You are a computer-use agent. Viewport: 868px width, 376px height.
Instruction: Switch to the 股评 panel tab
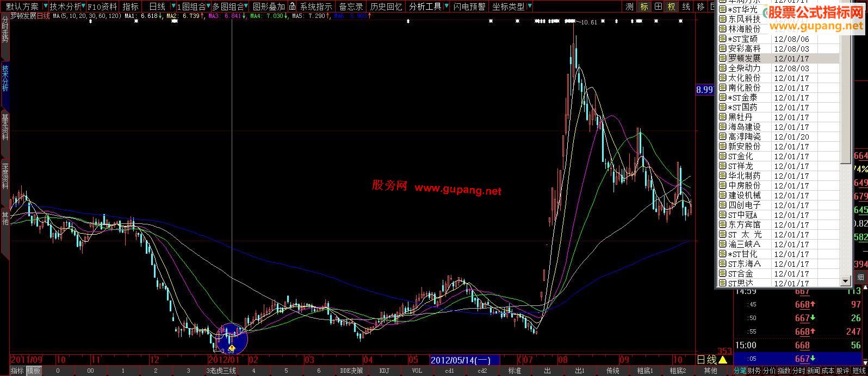843,371
